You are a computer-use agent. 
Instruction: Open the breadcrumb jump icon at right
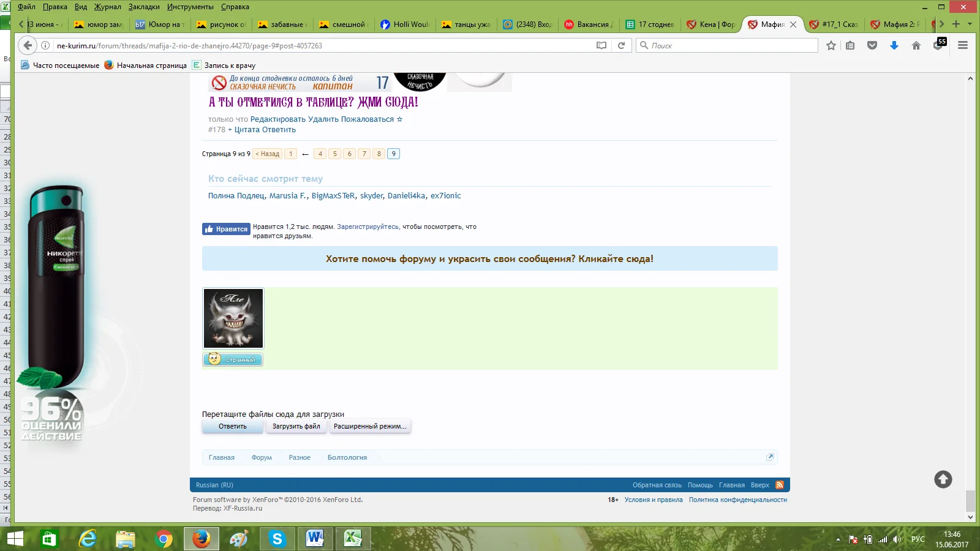(x=770, y=457)
